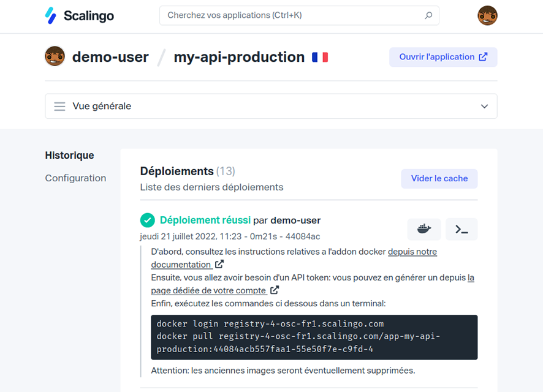This screenshot has height=392, width=543.
Task: Open the Vue générale navigation selector
Action: (271, 106)
